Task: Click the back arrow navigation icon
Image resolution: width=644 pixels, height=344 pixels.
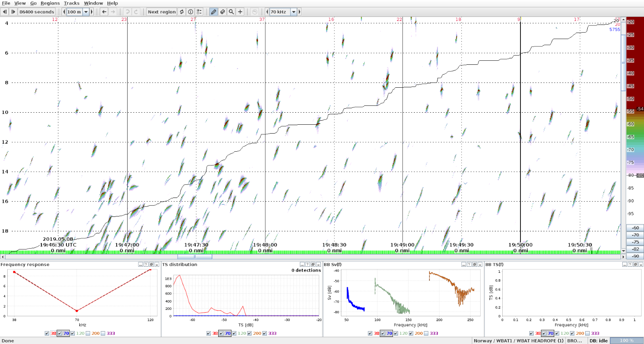Action: pos(104,12)
